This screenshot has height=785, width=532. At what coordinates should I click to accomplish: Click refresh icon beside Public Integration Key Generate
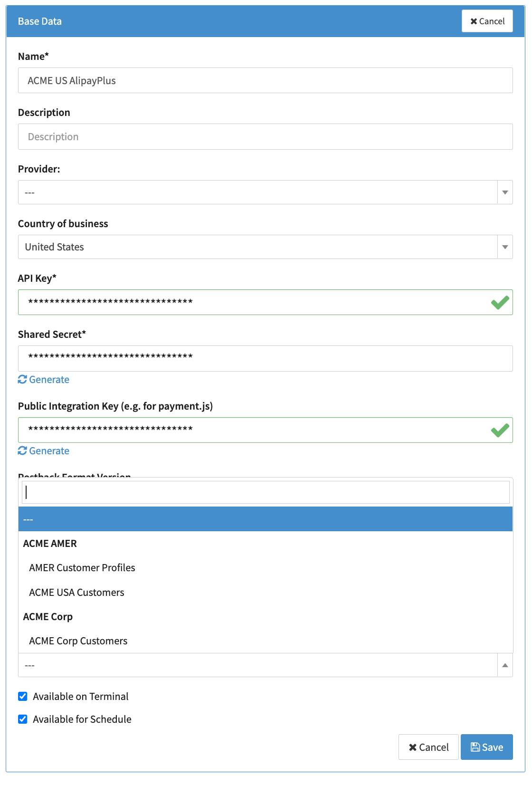[x=22, y=450]
